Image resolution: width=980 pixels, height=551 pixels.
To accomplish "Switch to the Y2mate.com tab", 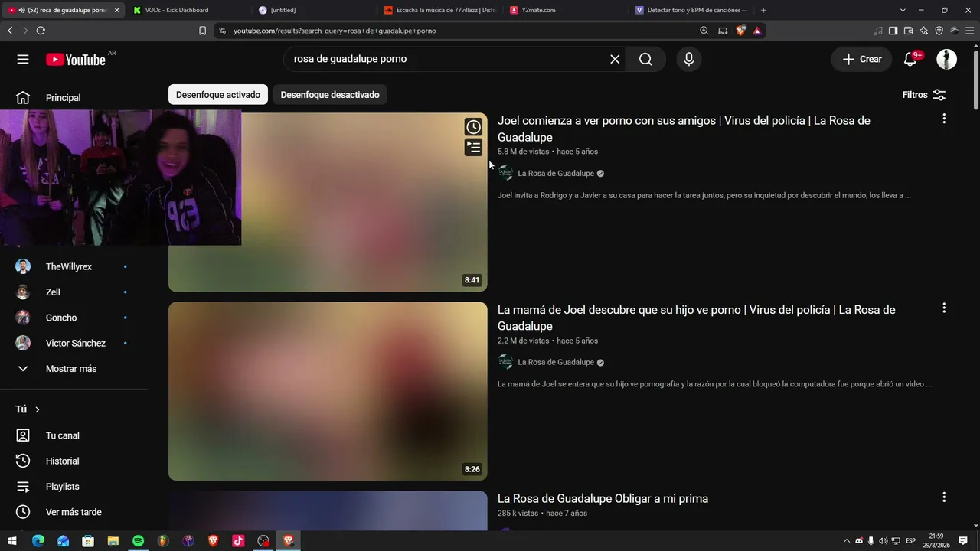I will [565, 10].
